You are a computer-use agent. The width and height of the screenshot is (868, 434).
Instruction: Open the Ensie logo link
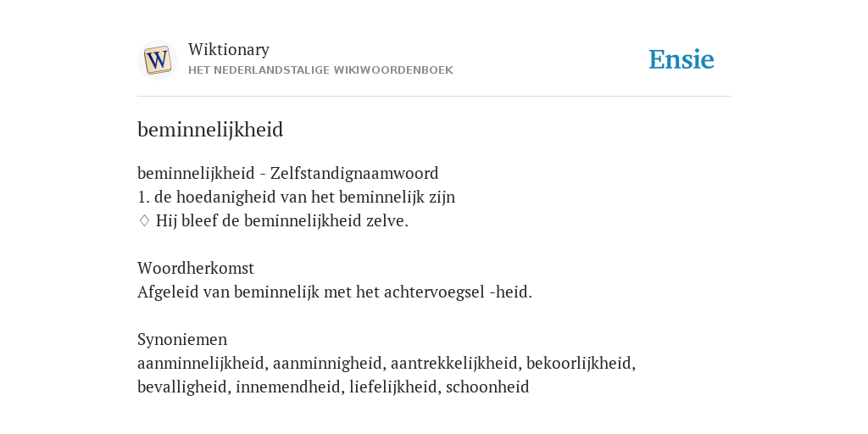pos(682,59)
